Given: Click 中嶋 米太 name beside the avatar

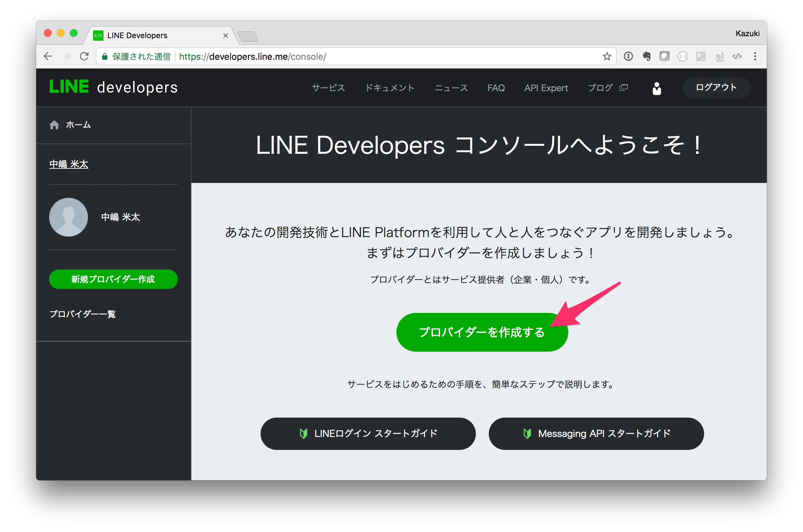Looking at the screenshot, I should (121, 217).
